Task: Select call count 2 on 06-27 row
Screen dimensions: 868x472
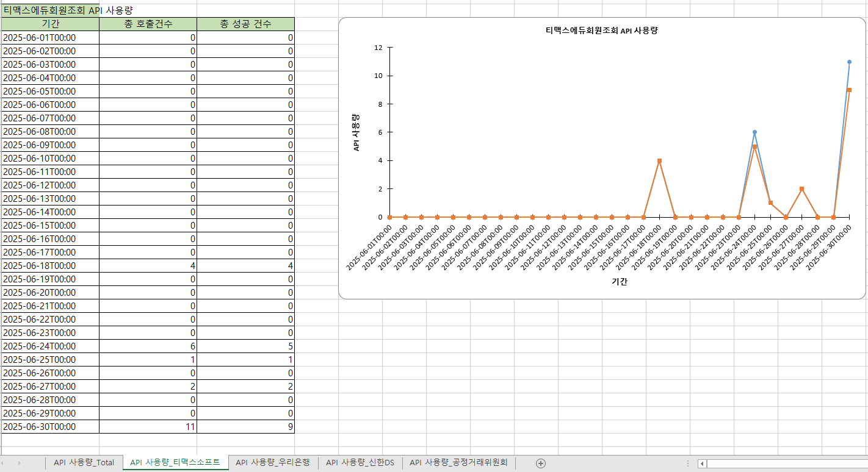Action: 148,386
